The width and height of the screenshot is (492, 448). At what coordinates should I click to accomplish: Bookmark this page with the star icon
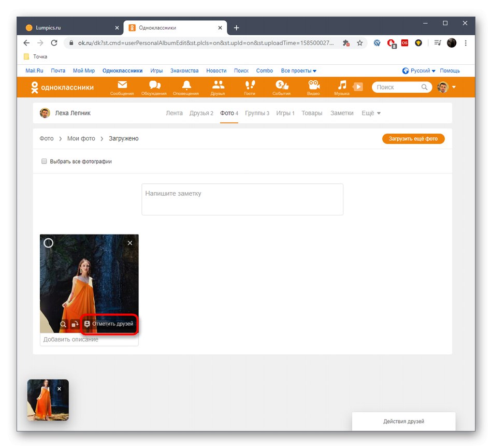(360, 43)
